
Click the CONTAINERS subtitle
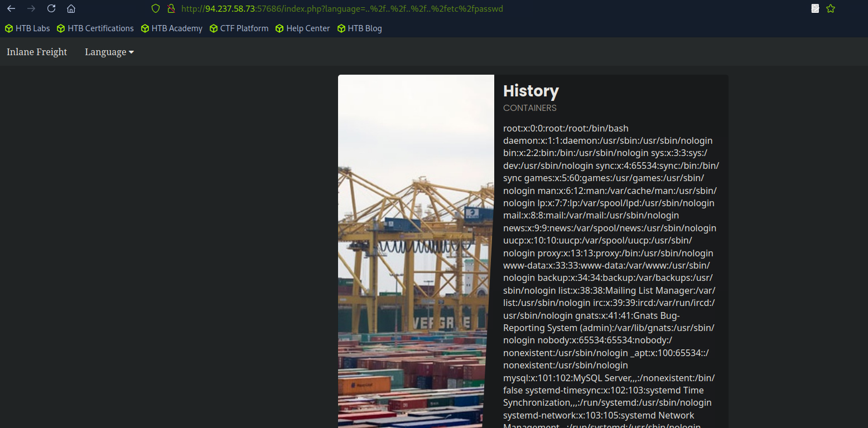530,108
